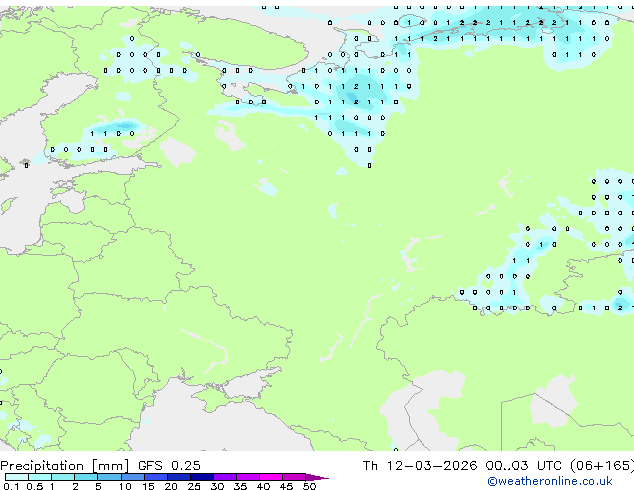This screenshot has width=634, height=490.
Task: Click the 0.5–1 mm legend color box
Action: coord(40,477)
